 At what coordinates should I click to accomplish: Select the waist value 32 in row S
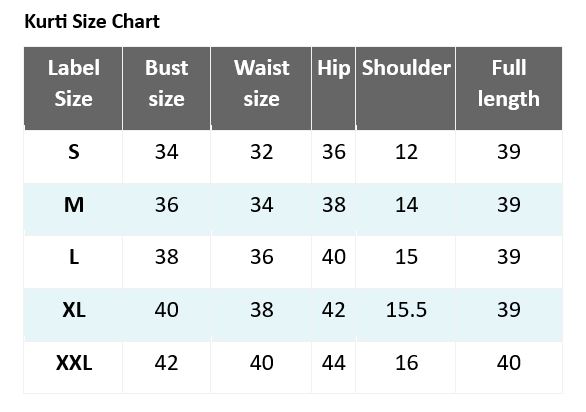[262, 152]
